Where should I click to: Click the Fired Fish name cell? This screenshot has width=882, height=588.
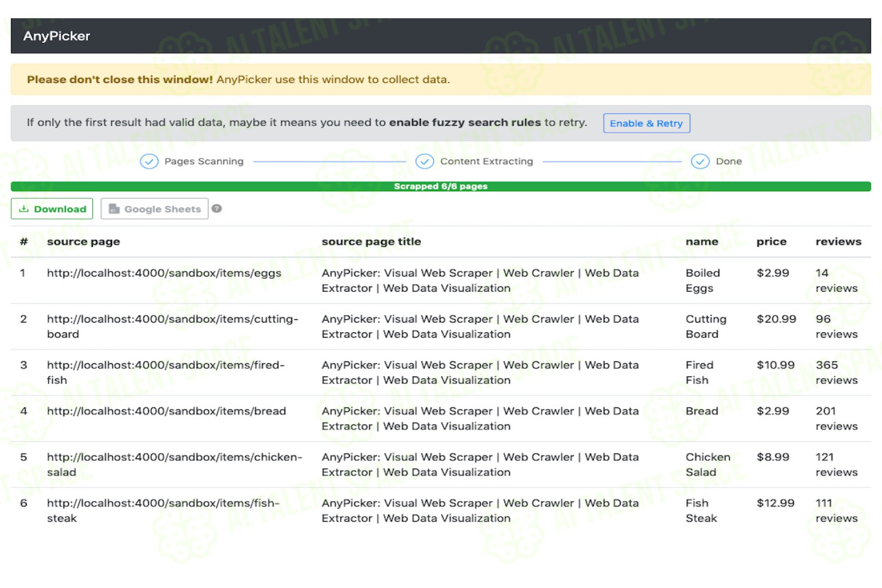tap(700, 372)
